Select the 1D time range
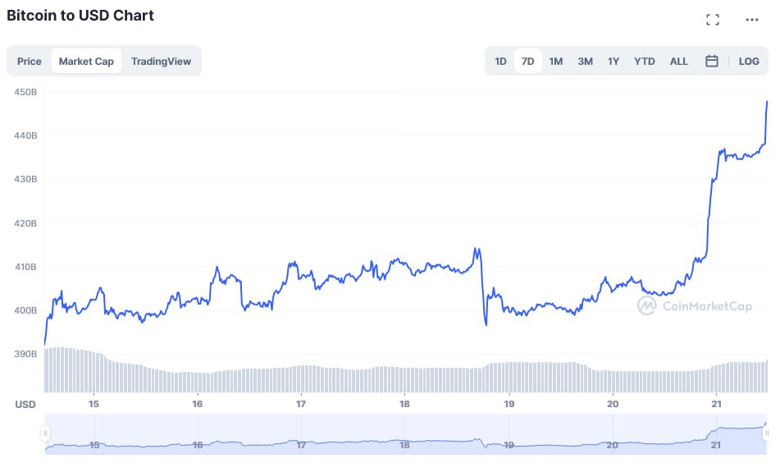The width and height of the screenshot is (780, 463). [500, 61]
